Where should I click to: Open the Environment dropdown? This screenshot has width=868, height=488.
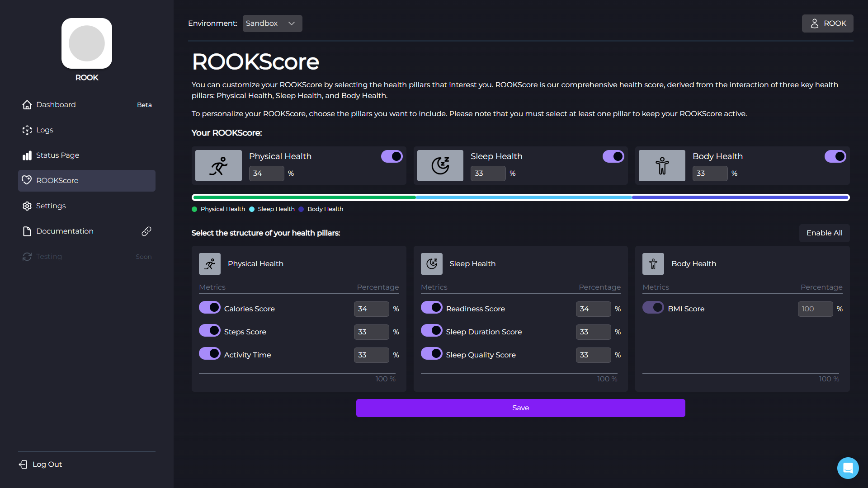272,23
